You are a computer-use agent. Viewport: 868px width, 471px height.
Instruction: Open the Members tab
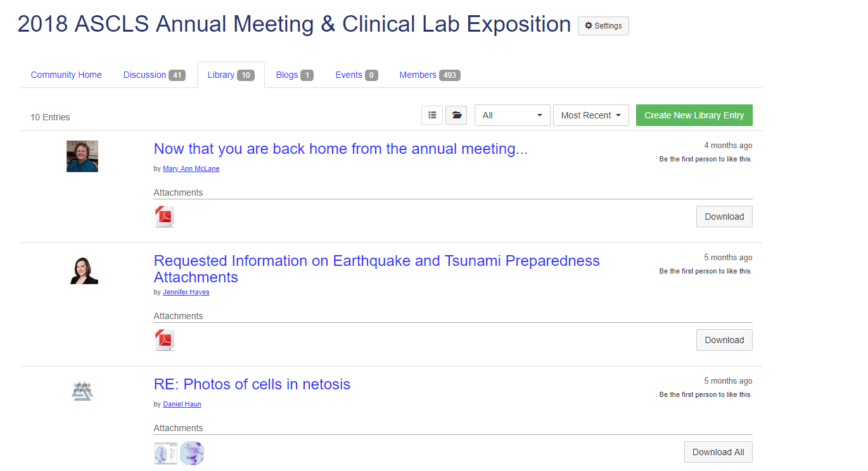point(429,75)
